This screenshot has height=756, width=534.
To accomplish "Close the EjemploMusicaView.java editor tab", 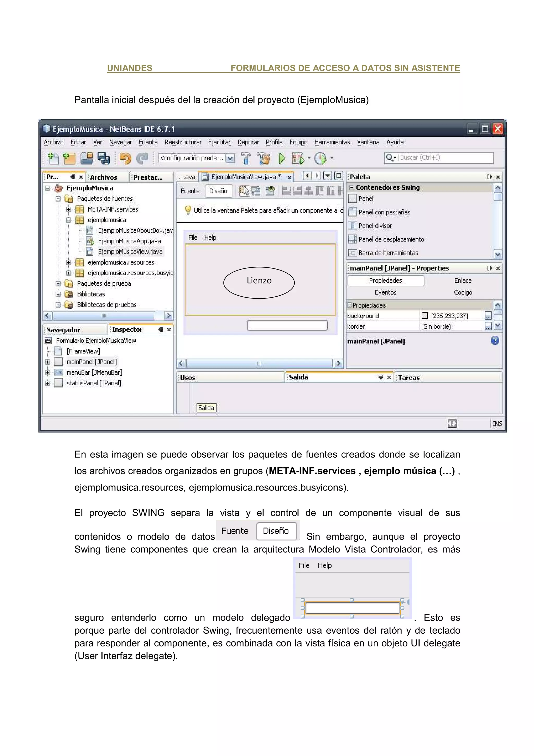I will (289, 177).
